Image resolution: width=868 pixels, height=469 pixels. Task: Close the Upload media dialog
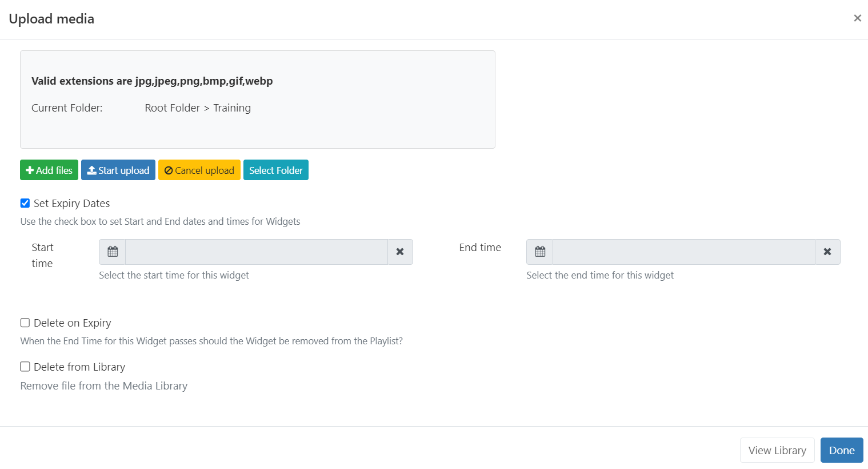(857, 18)
